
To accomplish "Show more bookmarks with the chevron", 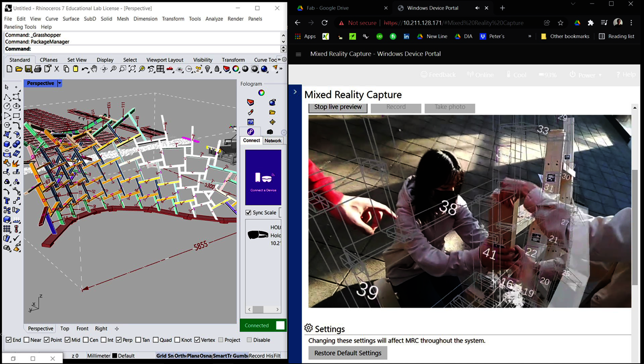I will coord(530,36).
